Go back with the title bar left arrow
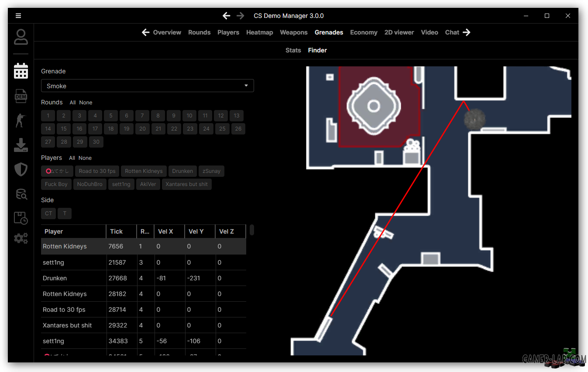This screenshot has width=588, height=372. click(226, 16)
